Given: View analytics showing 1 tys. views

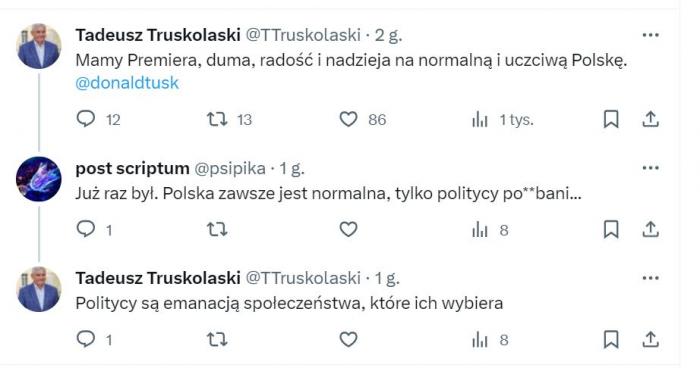Looking at the screenshot, I should (x=480, y=119).
